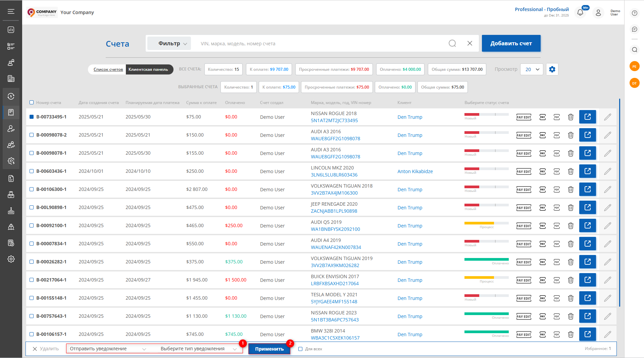Open the bottom settings gear in sidebar
Image resolution: width=644 pixels, height=358 pixels.
[11, 259]
